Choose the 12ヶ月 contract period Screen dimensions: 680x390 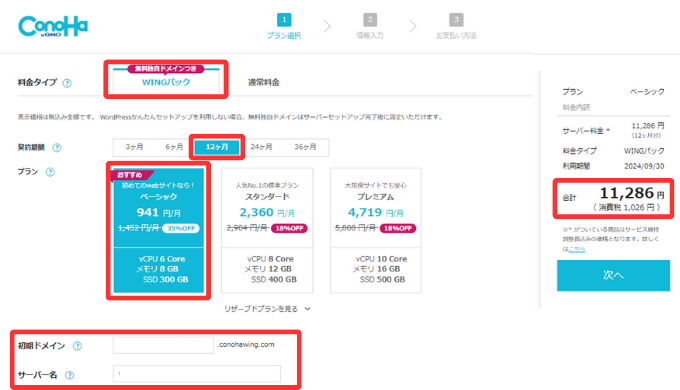click(x=217, y=147)
